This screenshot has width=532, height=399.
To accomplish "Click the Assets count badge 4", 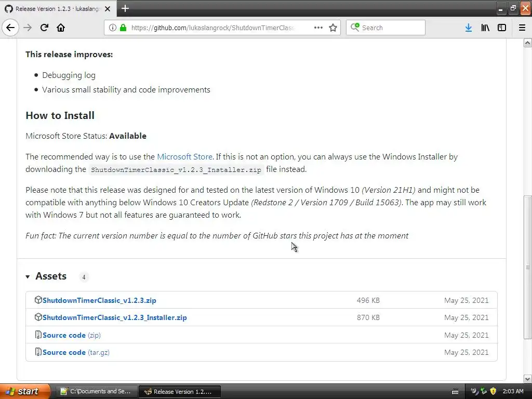I will click(84, 277).
